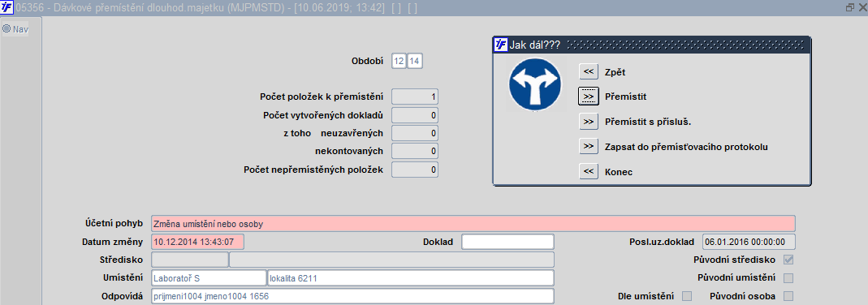Click >> button beside Přemístit s přísluš.

[589, 121]
